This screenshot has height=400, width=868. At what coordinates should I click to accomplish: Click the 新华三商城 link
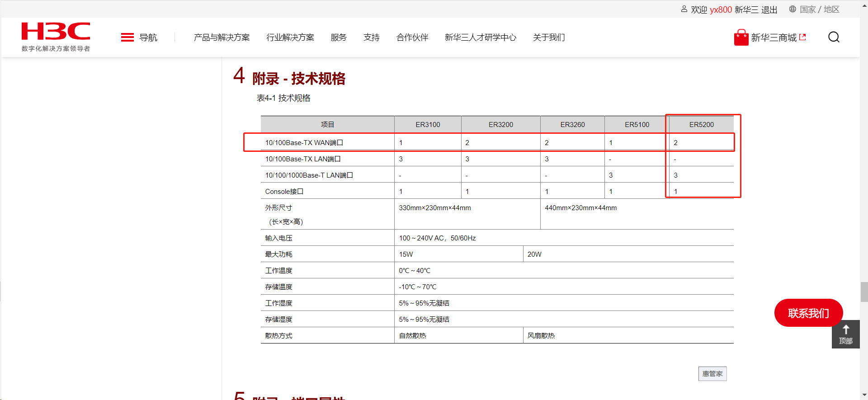774,38
